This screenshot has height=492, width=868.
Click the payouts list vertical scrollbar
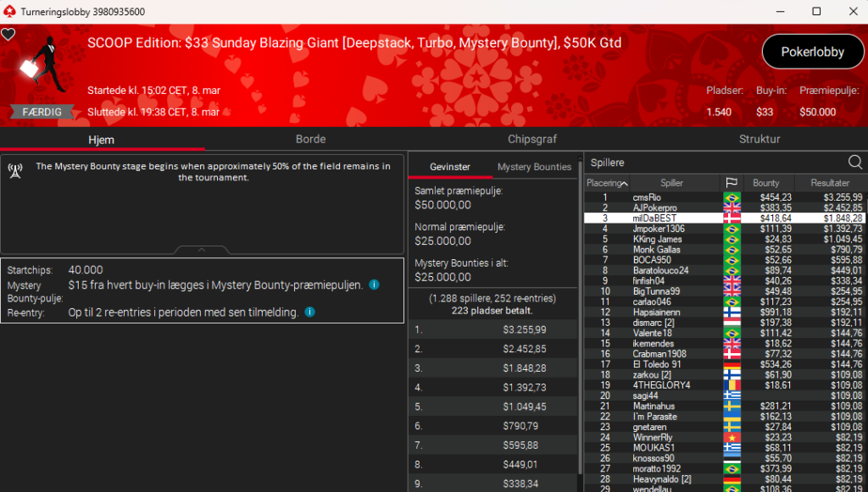580,381
